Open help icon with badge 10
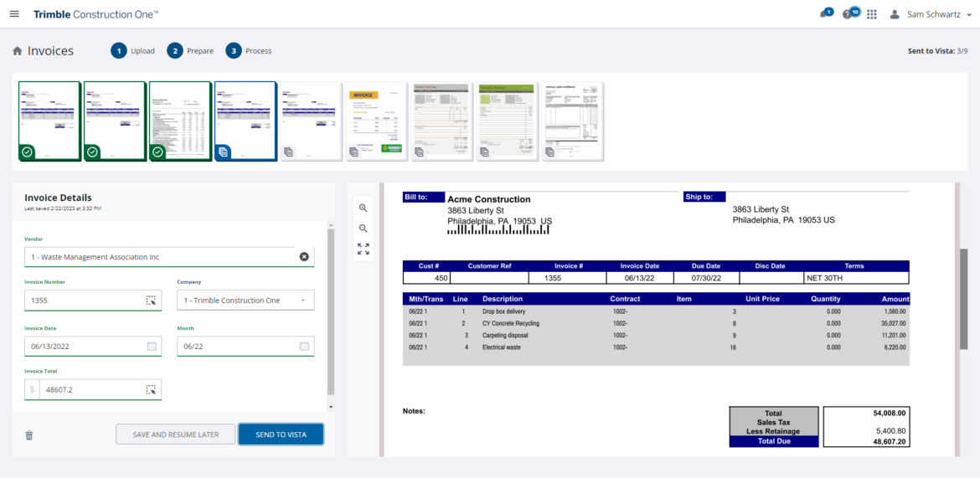 click(847, 14)
